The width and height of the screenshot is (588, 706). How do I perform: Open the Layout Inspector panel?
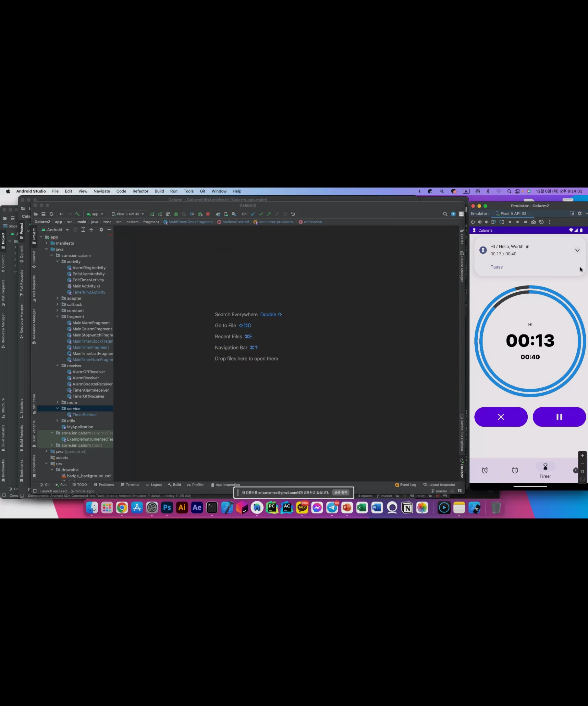click(439, 485)
